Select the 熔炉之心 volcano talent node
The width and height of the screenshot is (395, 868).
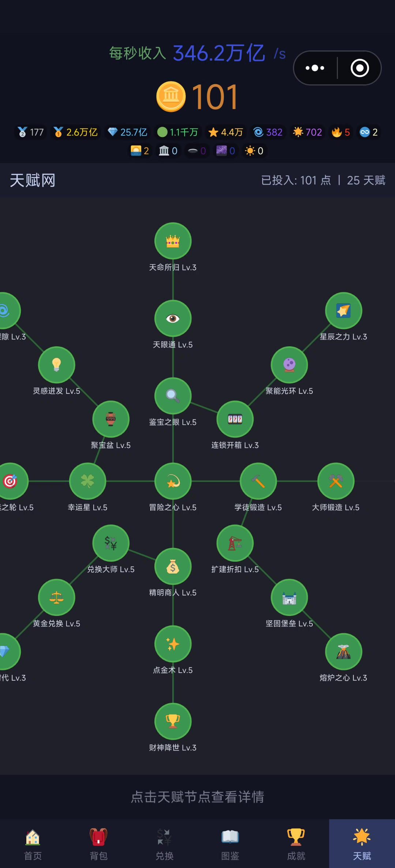344,652
